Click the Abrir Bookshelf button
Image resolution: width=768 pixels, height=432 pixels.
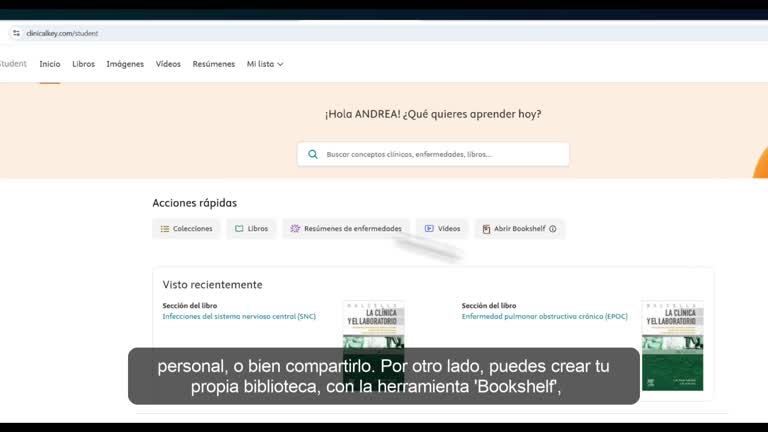[519, 229]
